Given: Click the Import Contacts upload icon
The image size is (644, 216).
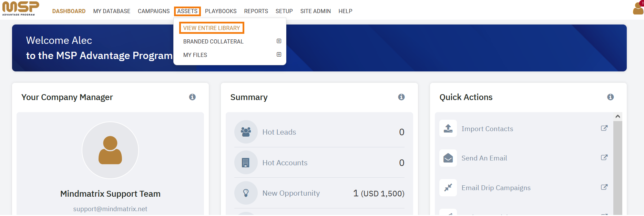Looking at the screenshot, I should pyautogui.click(x=448, y=128).
